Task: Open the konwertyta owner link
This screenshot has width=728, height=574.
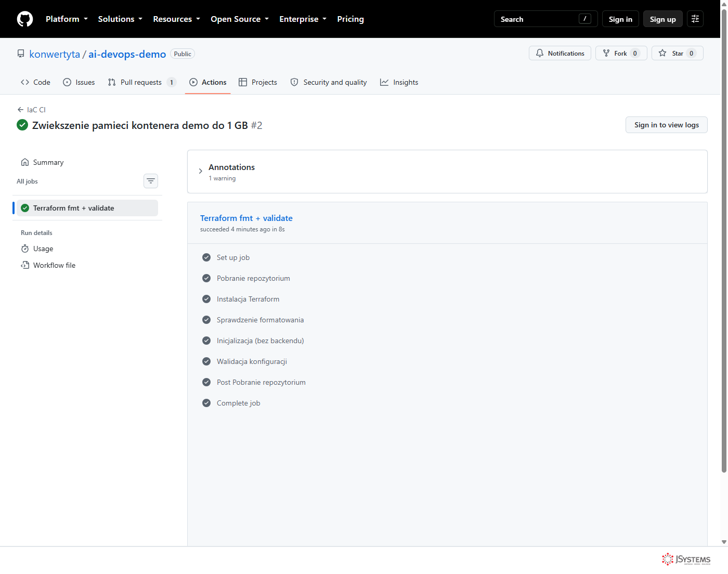Action: tap(55, 54)
